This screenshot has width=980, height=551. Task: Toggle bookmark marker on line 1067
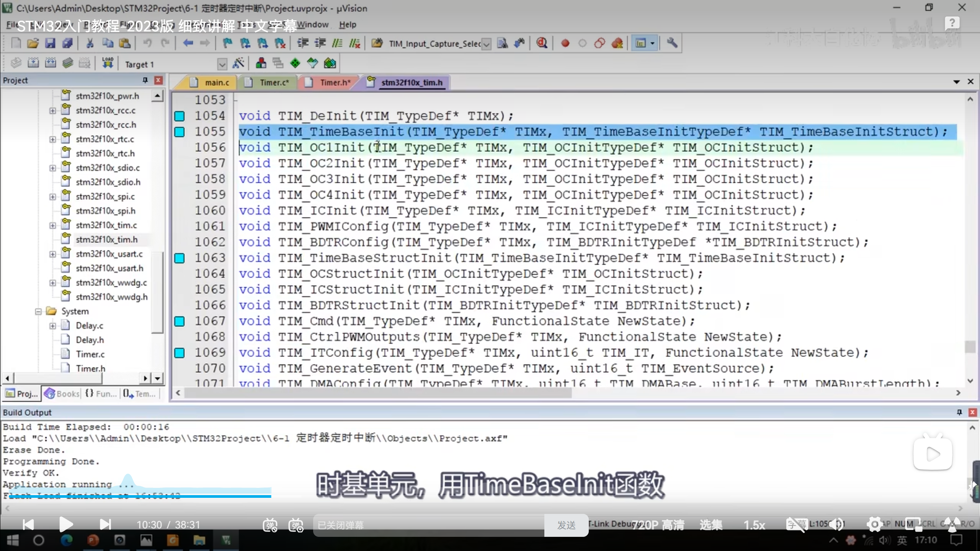coord(180,321)
